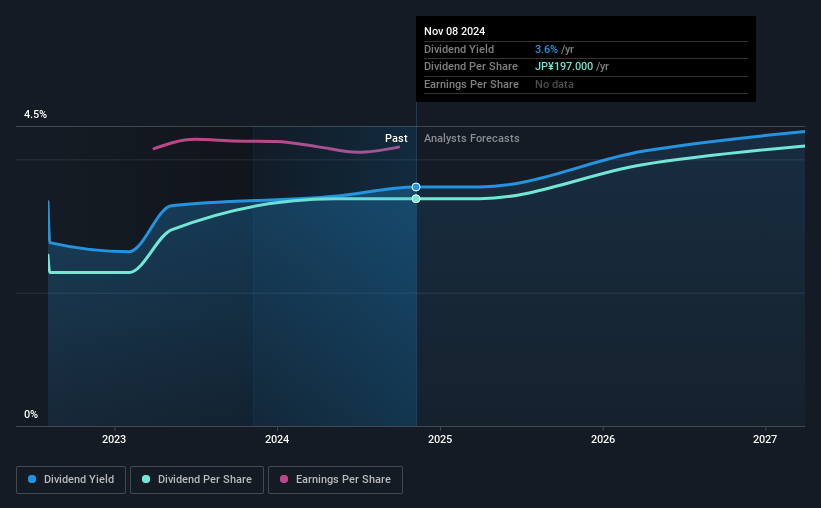Click the pink Earnings Per Share legend dot
Image resolution: width=821 pixels, height=508 pixels.
[x=284, y=479]
